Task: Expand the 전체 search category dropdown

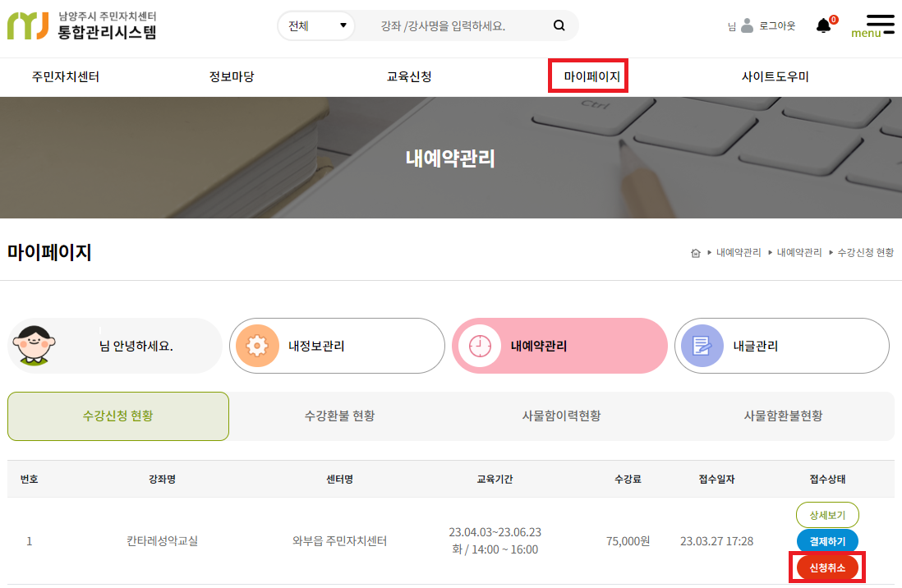Action: [317, 25]
